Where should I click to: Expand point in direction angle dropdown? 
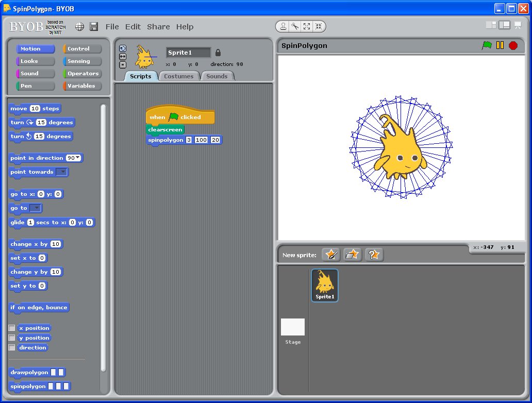78,158
